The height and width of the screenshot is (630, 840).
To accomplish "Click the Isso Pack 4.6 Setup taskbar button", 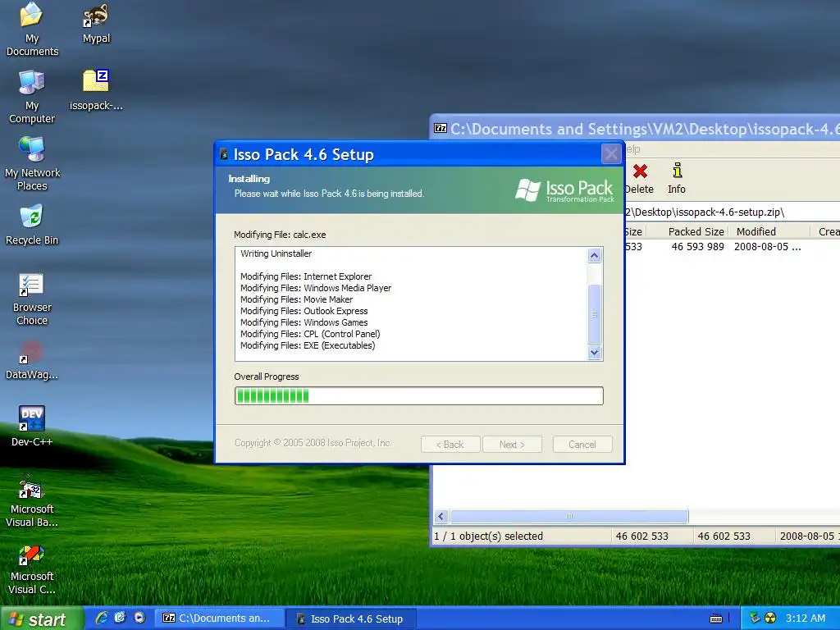I will coord(353,619).
